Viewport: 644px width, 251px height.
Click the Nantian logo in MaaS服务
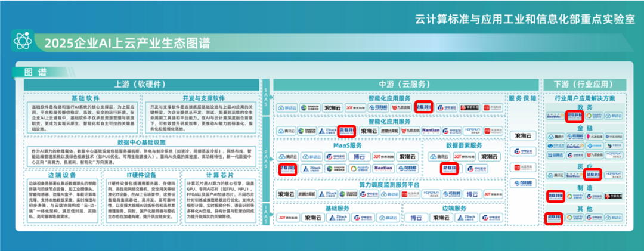click(x=382, y=169)
